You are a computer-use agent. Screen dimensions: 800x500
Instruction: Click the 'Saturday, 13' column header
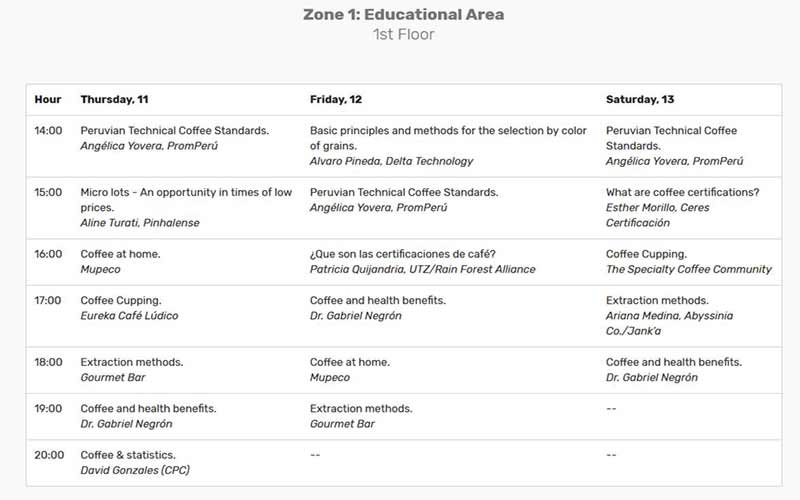click(640, 99)
